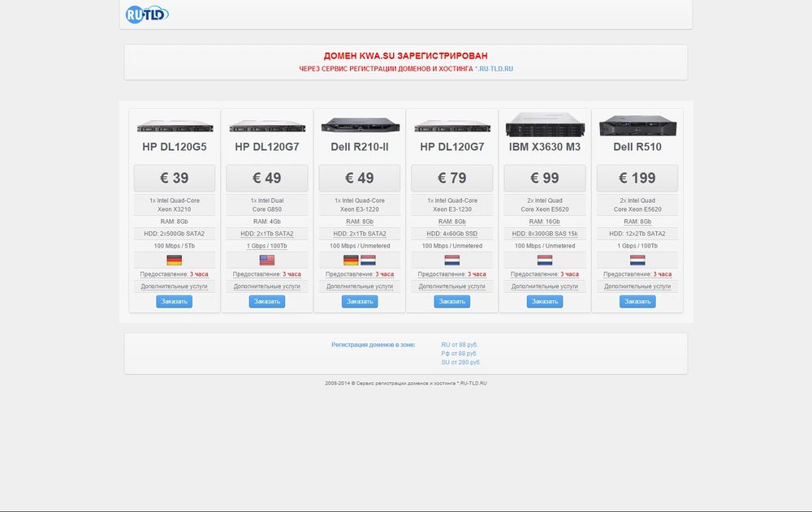Viewport: 812px width, 512px height.
Task: Click the German flag under Dell R210-II
Action: click(x=351, y=260)
